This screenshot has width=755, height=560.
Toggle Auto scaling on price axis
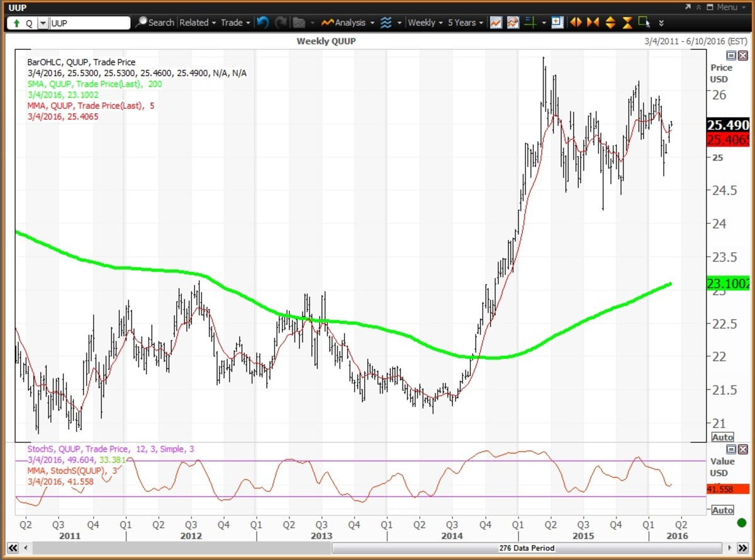[x=722, y=437]
